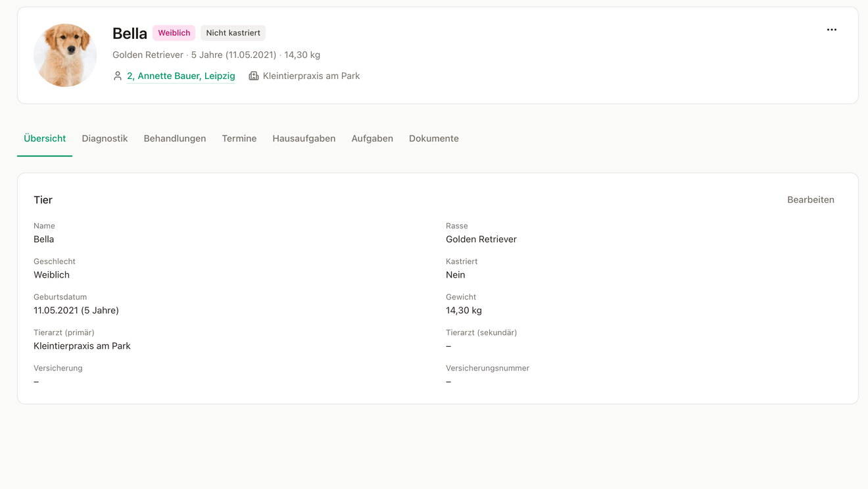Click Bella's puppy profile photo

click(65, 55)
